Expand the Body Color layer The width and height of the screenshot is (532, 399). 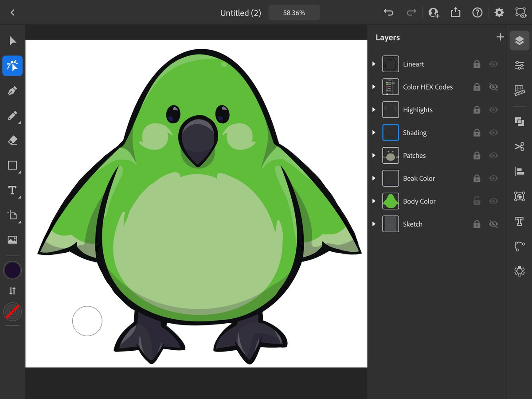tap(374, 201)
